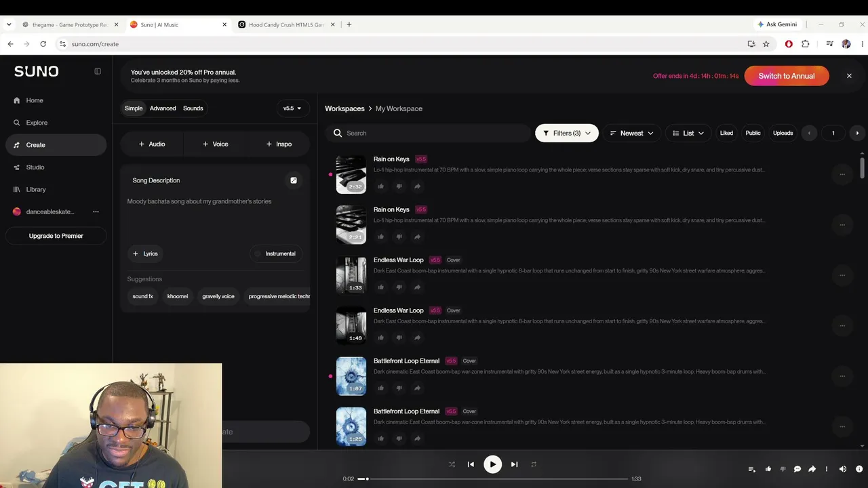Open the Chrome tab search dropdown

pos(9,24)
